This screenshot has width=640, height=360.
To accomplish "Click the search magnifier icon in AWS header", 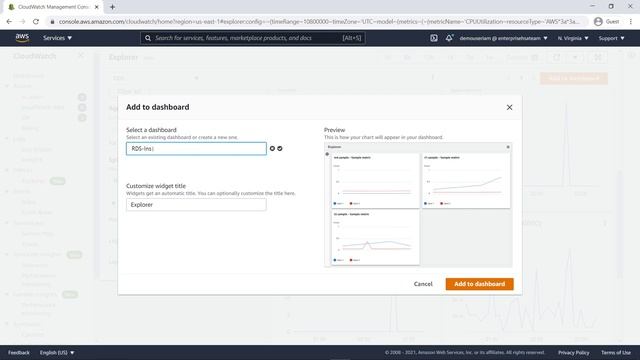I will [148, 38].
